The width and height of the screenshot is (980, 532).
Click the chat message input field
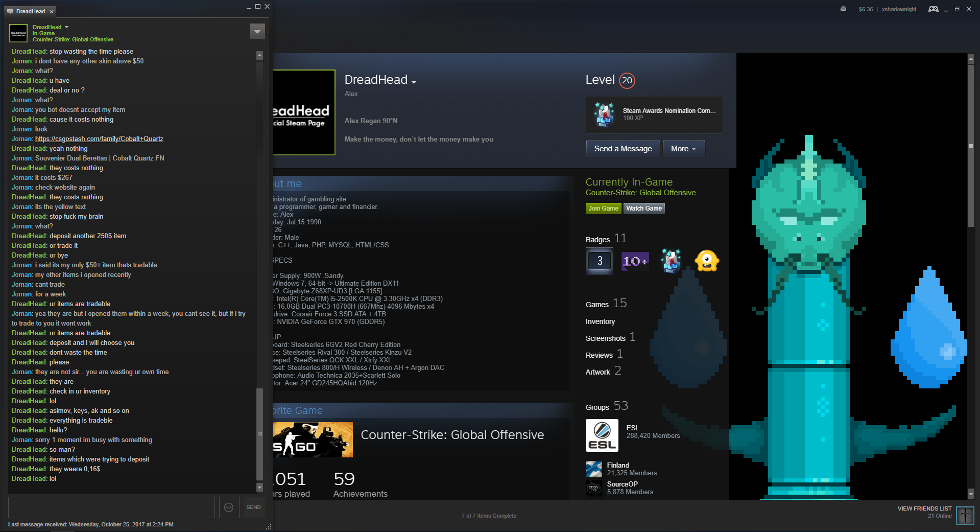[111, 507]
